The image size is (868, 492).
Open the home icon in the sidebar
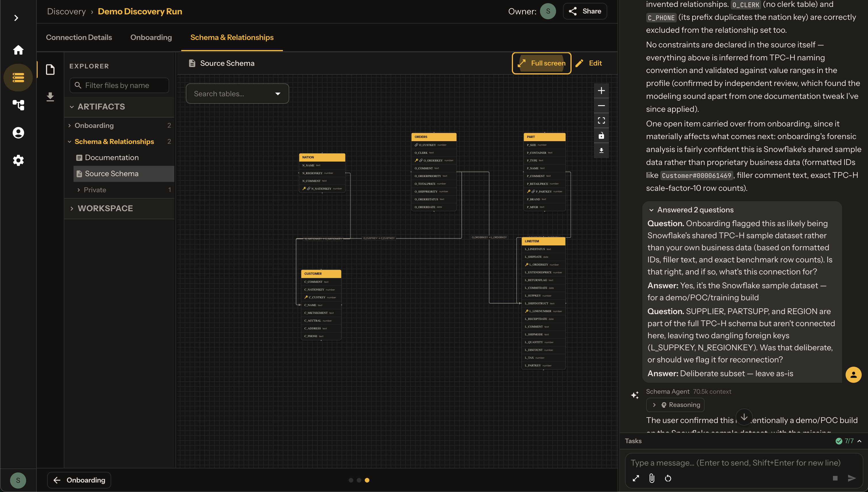[x=18, y=50]
